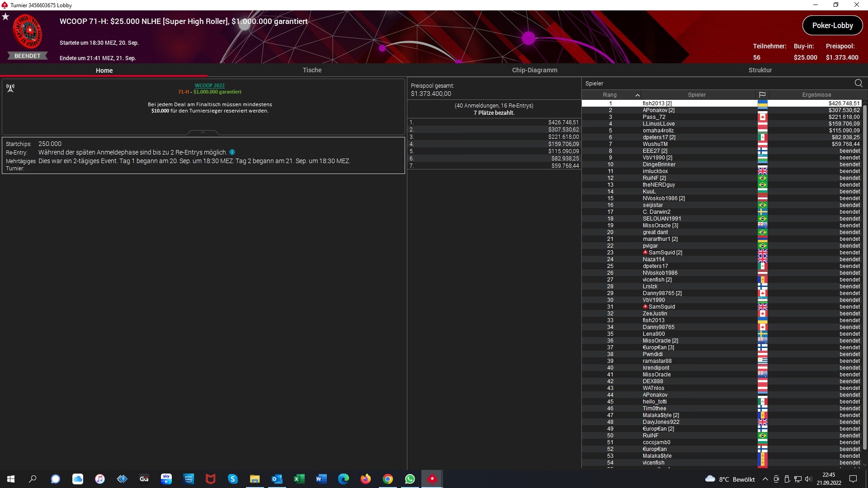Select player DavyJones922 row
Screen dimensions: 868x488
722,422
